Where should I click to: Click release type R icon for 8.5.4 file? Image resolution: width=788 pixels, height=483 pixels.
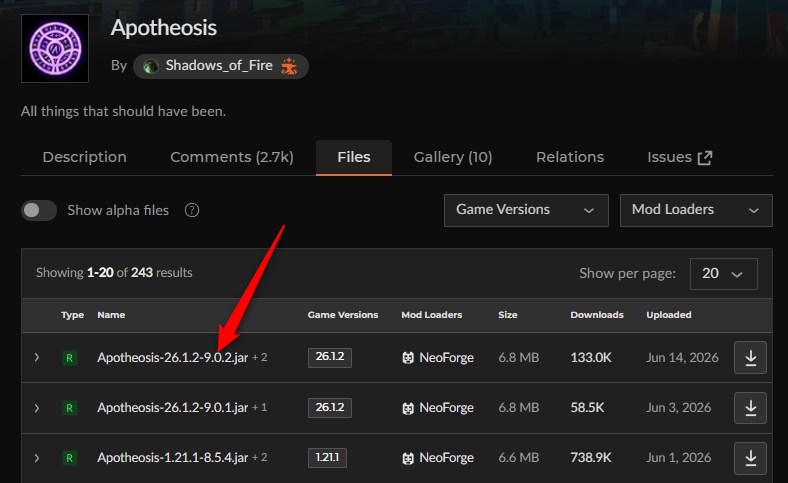tap(69, 458)
